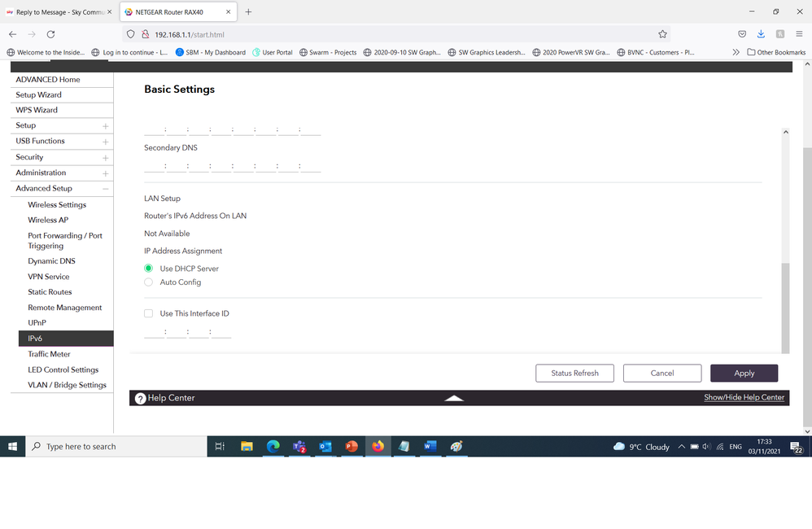Open the Wireless Settings menu item

(x=57, y=204)
